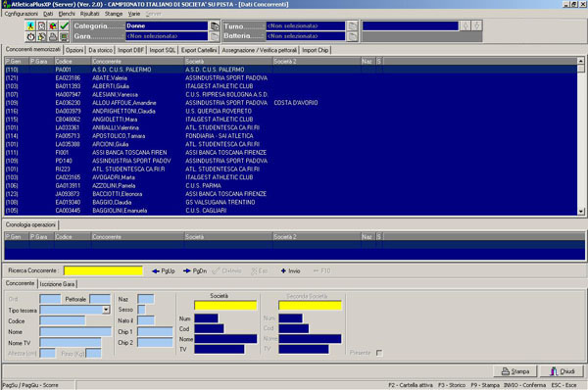The image size is (588, 390).
Task: Select the lower Concorrente tab
Action: pyautogui.click(x=20, y=283)
